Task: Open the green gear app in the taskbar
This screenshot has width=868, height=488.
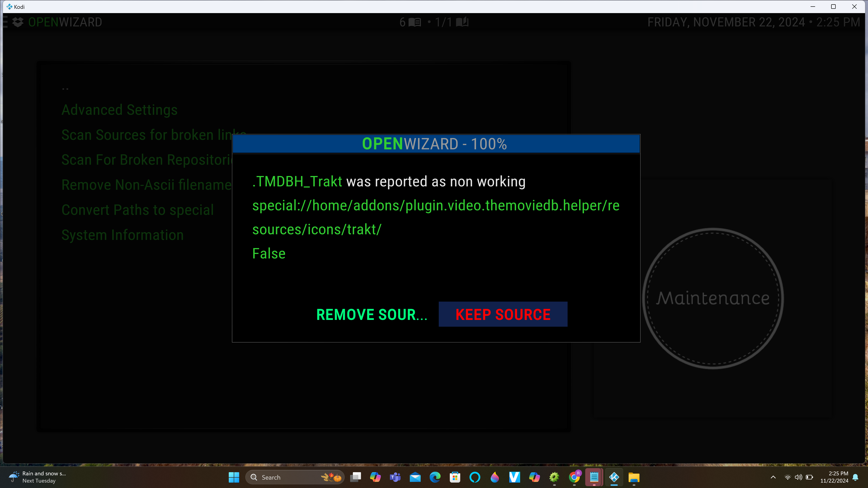Action: (x=554, y=477)
